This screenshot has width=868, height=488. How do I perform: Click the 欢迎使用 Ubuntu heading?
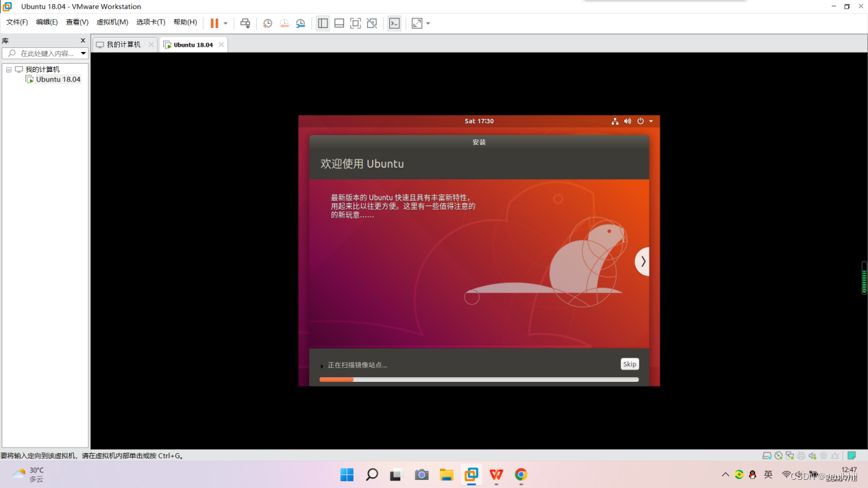pyautogui.click(x=362, y=164)
